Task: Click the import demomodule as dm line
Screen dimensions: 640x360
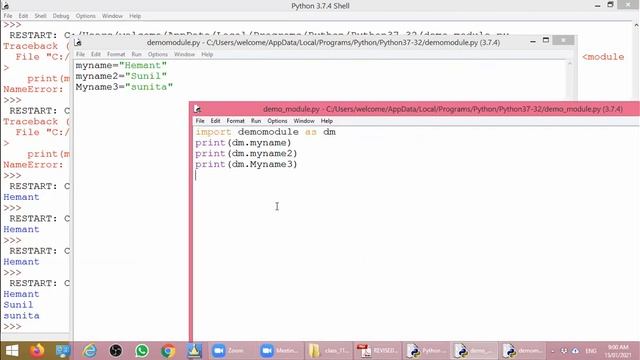Action: [265, 132]
